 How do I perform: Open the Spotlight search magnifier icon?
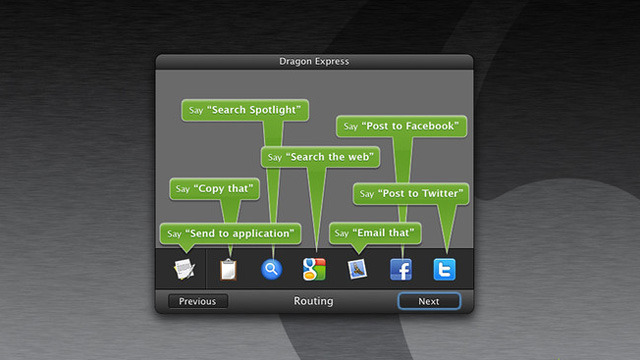point(271,269)
